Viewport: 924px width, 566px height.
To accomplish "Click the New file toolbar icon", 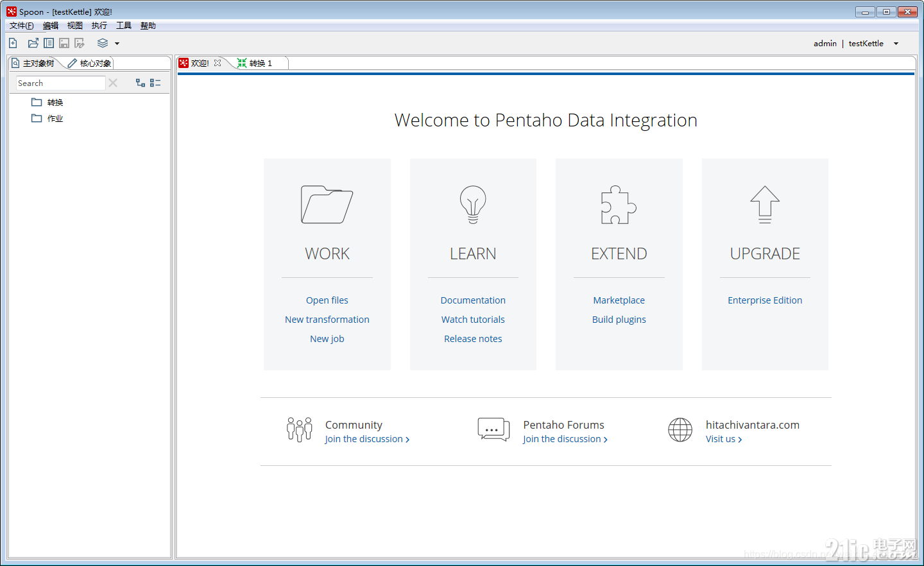I will point(13,43).
